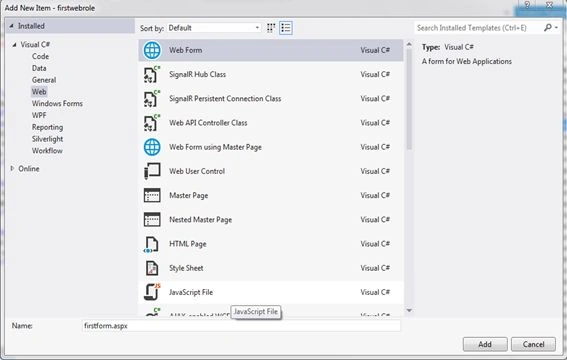Click the Web API Controller Class icon

click(x=152, y=123)
